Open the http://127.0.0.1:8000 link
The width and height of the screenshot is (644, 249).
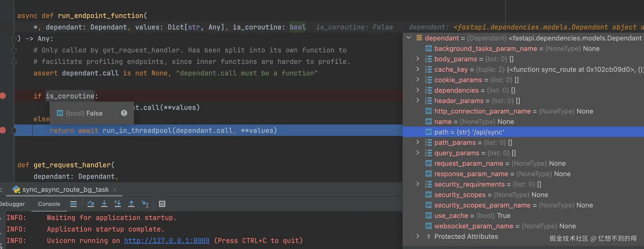coord(167,240)
